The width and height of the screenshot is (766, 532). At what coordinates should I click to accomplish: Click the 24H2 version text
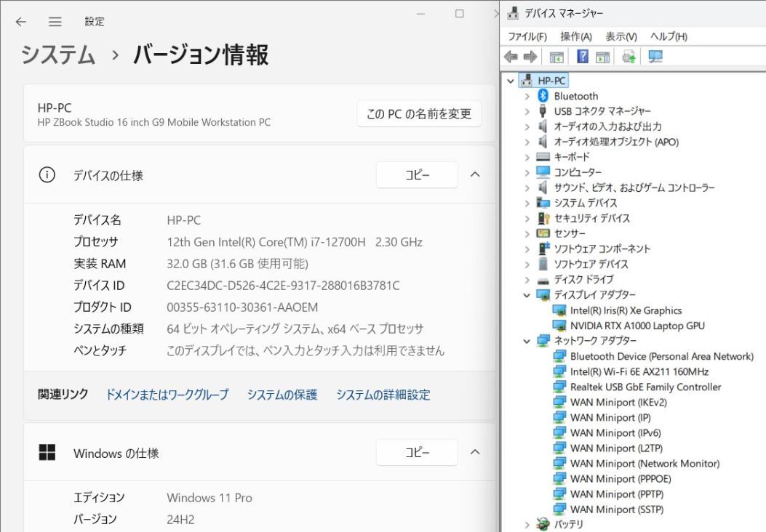pyautogui.click(x=180, y=520)
